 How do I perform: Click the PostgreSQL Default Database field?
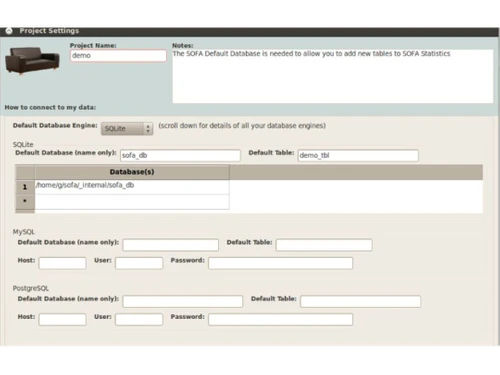click(183, 301)
